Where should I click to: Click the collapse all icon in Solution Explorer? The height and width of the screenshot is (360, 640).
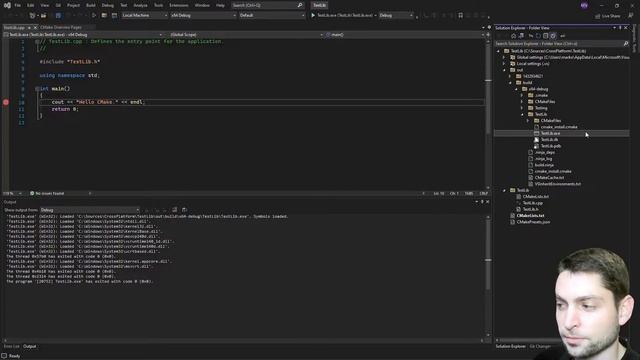(545, 36)
